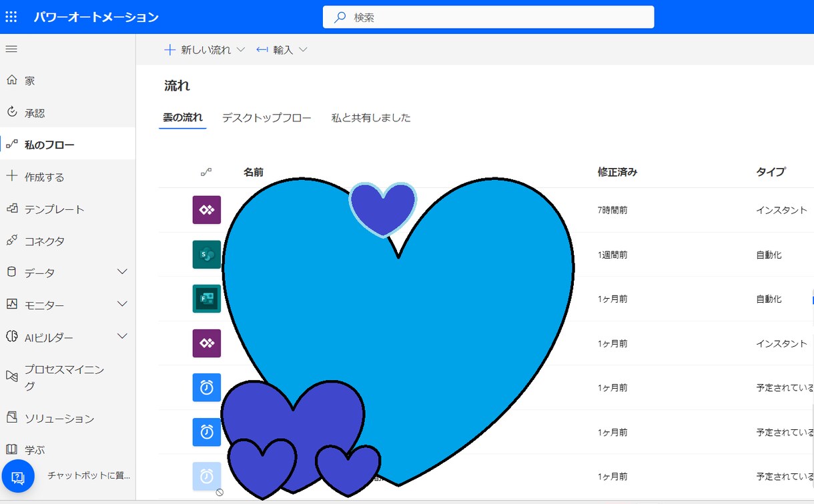
Task: Open the chatbot round button
Action: [x=18, y=476]
